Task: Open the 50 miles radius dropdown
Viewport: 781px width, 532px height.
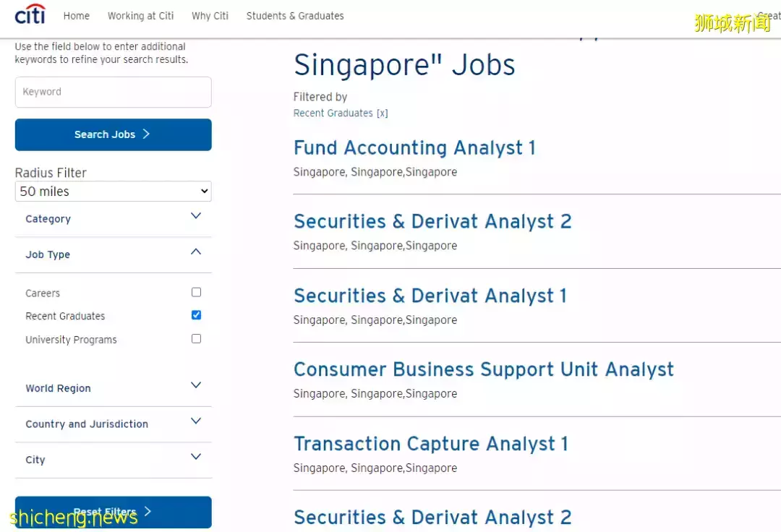Action: click(114, 192)
